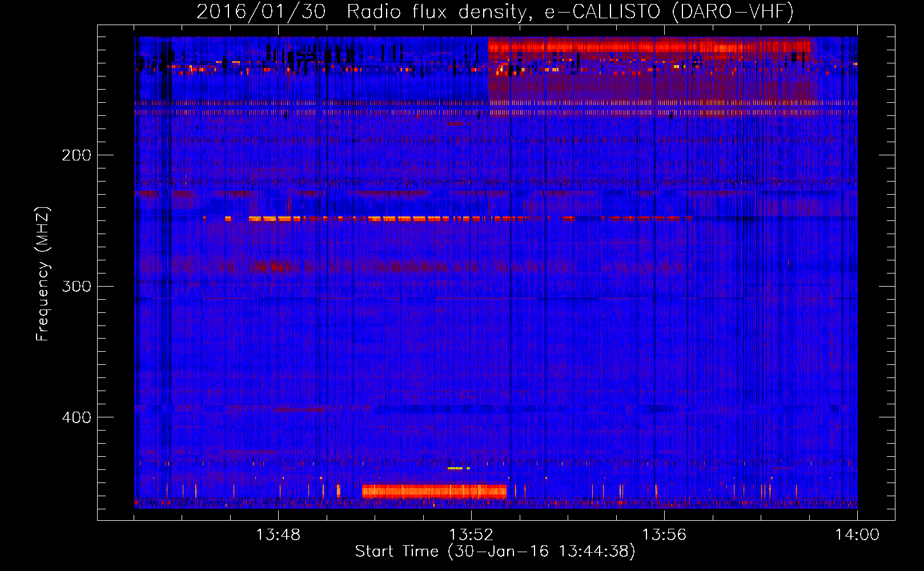
Task: Click the 'Start Time (30-Jan-16 13:44:38)' label
Action: click(495, 552)
